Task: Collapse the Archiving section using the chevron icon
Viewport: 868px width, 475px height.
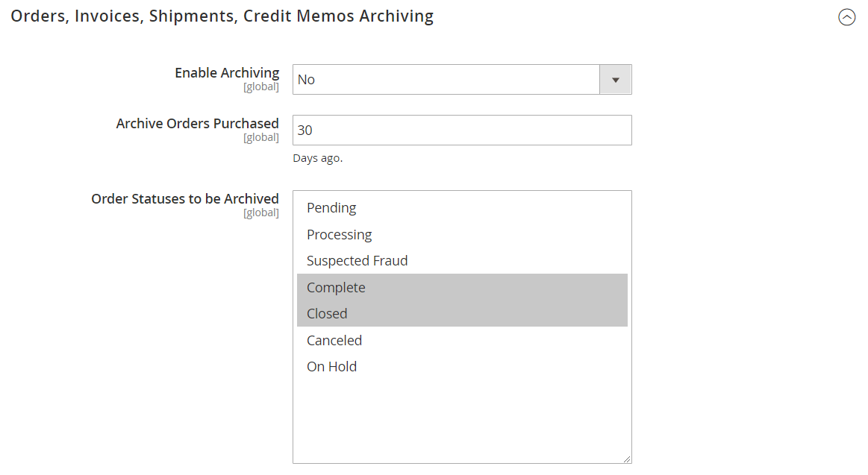Action: (x=846, y=17)
